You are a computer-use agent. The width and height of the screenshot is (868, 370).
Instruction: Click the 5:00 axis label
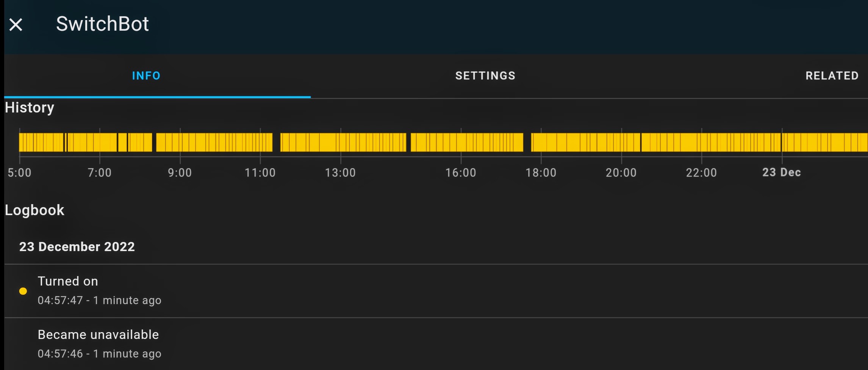19,172
